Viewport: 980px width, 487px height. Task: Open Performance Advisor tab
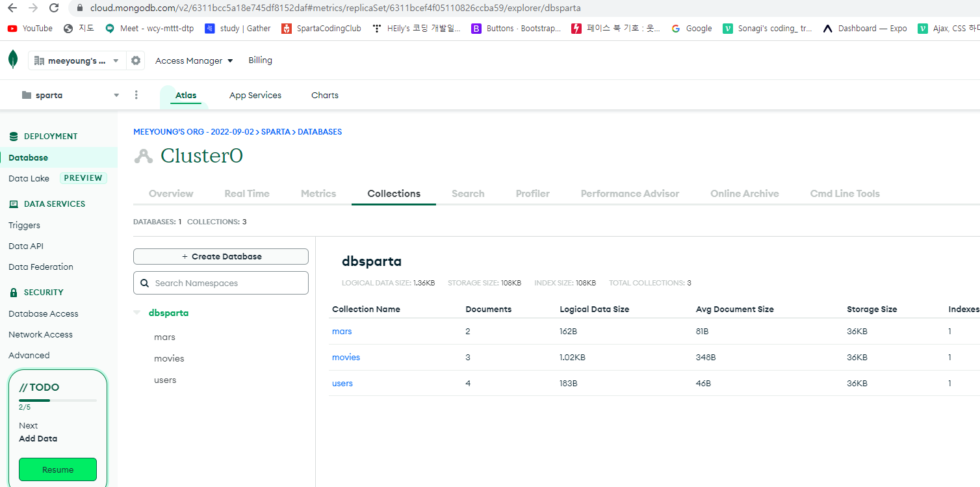[x=630, y=194]
